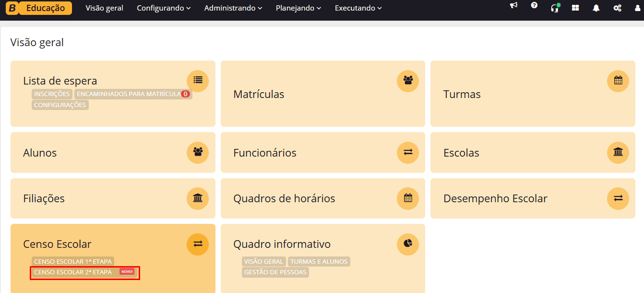Open the apps grid icon
The width and height of the screenshot is (644, 293).
(x=575, y=8)
